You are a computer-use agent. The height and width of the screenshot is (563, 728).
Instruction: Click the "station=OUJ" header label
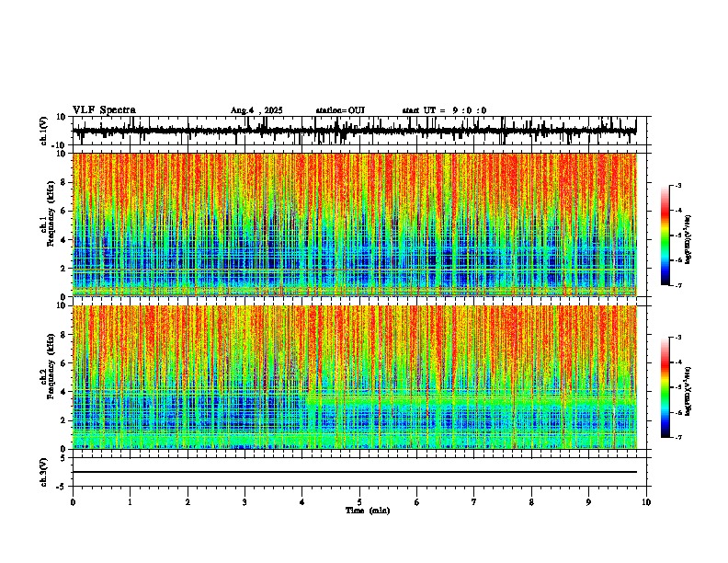click(340, 110)
